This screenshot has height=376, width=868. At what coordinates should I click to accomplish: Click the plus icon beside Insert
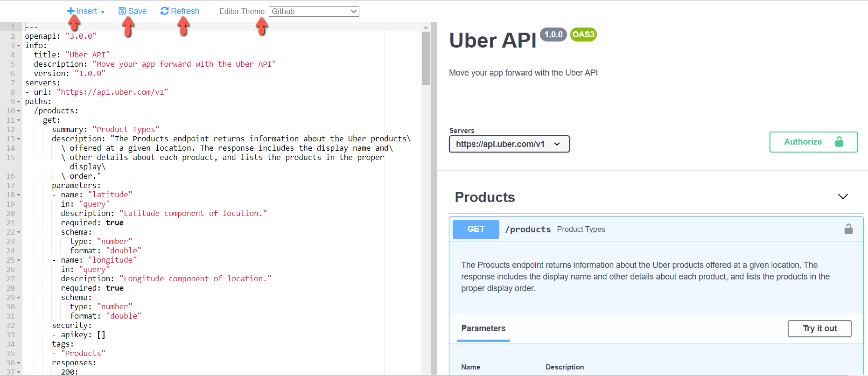pos(71,11)
